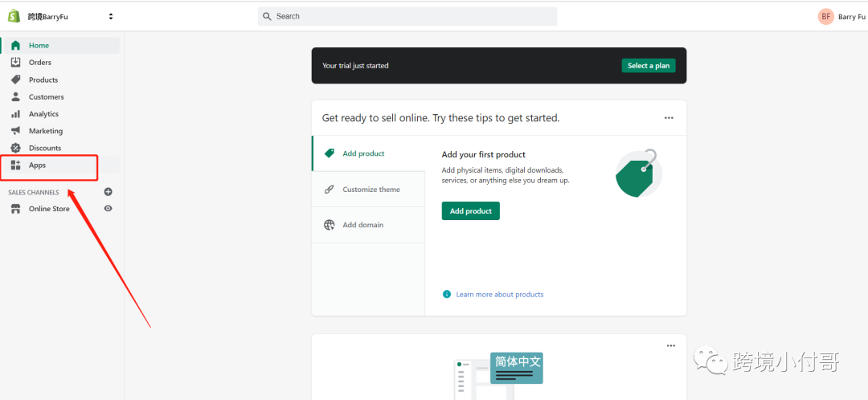Screen dimensions: 868x400
Task: Click the Select a plan button
Action: click(x=649, y=65)
